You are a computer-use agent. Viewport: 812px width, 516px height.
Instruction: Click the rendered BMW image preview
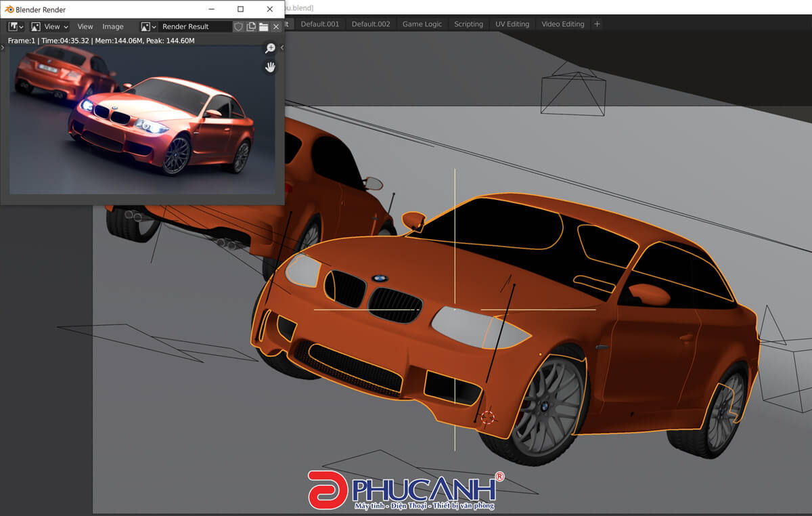click(142, 120)
